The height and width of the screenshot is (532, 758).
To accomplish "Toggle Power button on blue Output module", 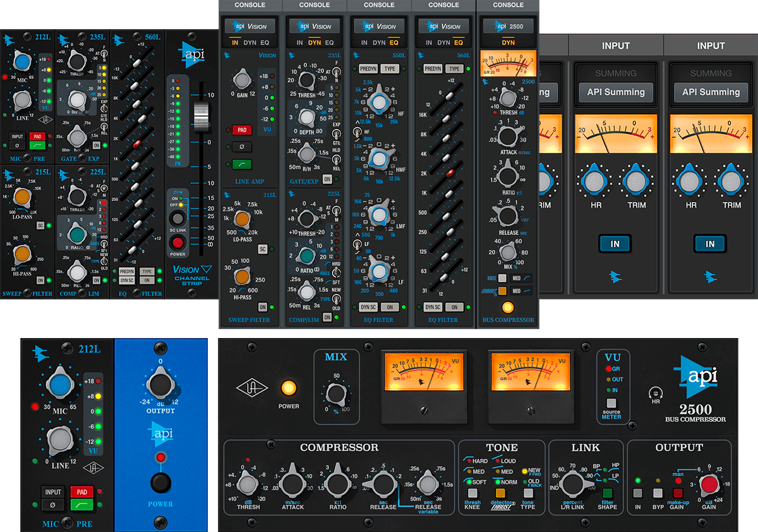I will [x=160, y=483].
